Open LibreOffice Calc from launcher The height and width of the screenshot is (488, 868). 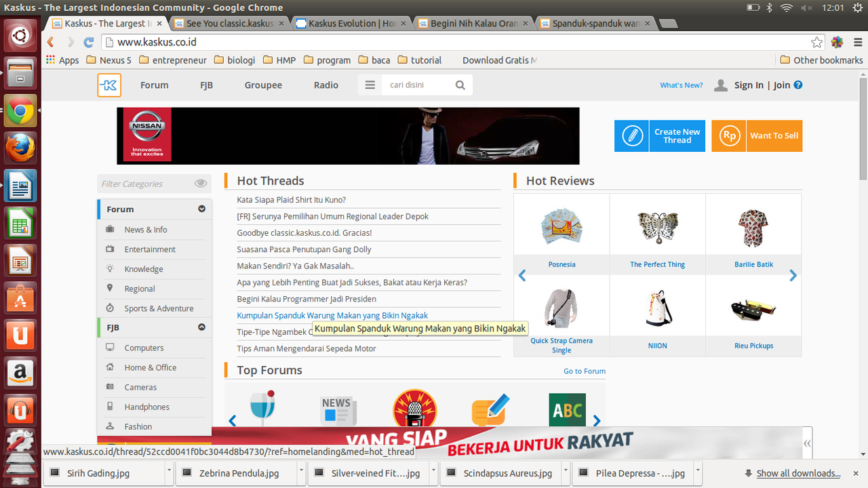click(20, 222)
